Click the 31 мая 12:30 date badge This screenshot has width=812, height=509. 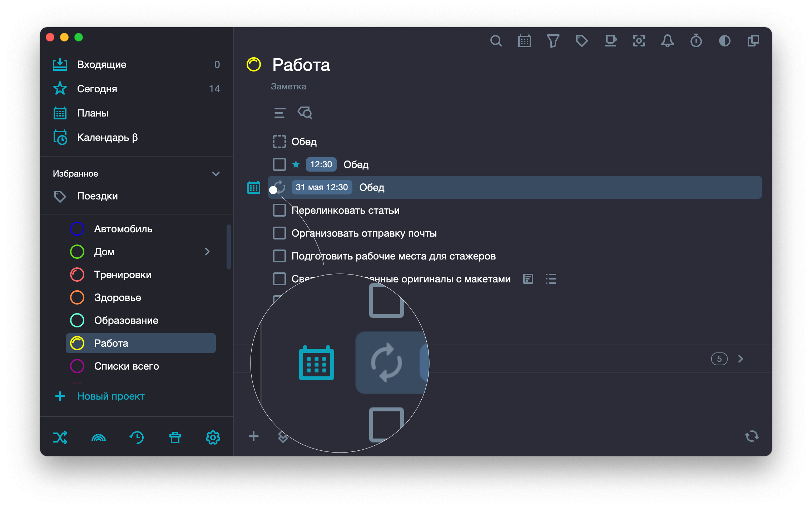tap(322, 187)
